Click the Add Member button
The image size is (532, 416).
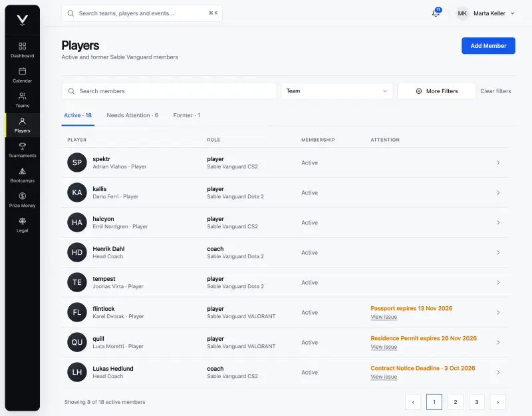pos(488,46)
